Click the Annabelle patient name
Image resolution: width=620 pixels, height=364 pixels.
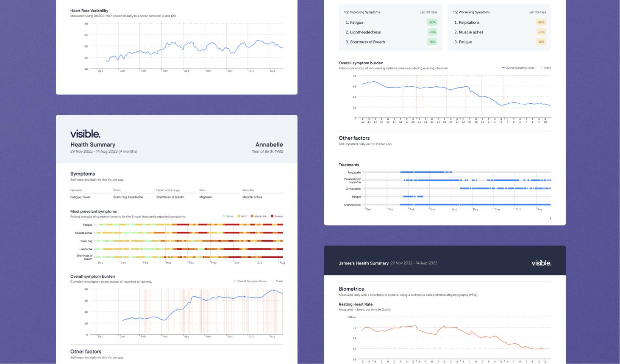(269, 144)
